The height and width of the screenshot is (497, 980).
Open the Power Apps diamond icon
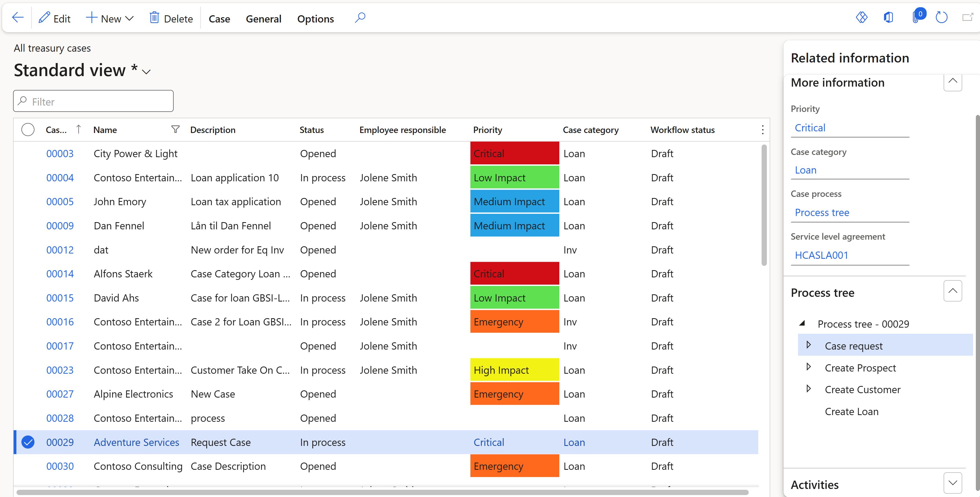tap(861, 17)
